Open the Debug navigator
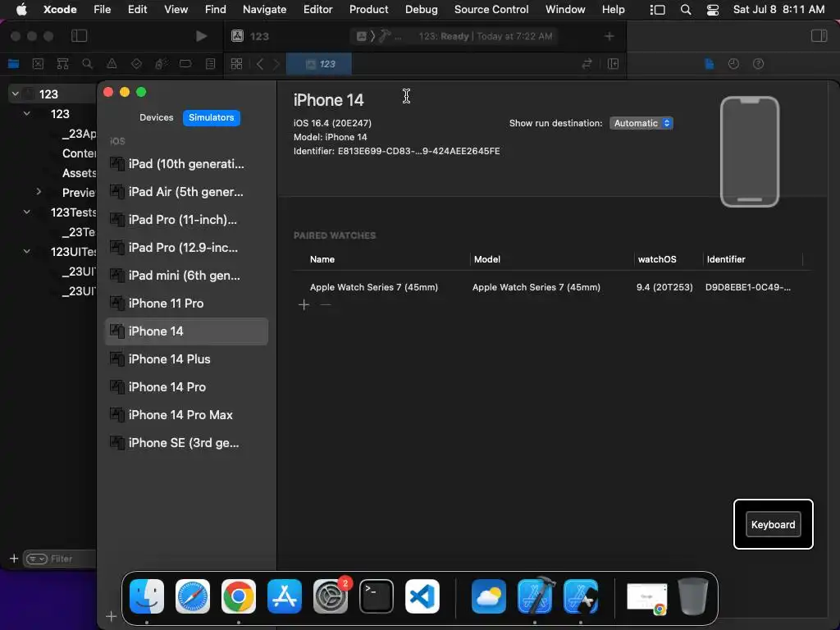The image size is (840, 630). pyautogui.click(x=161, y=64)
